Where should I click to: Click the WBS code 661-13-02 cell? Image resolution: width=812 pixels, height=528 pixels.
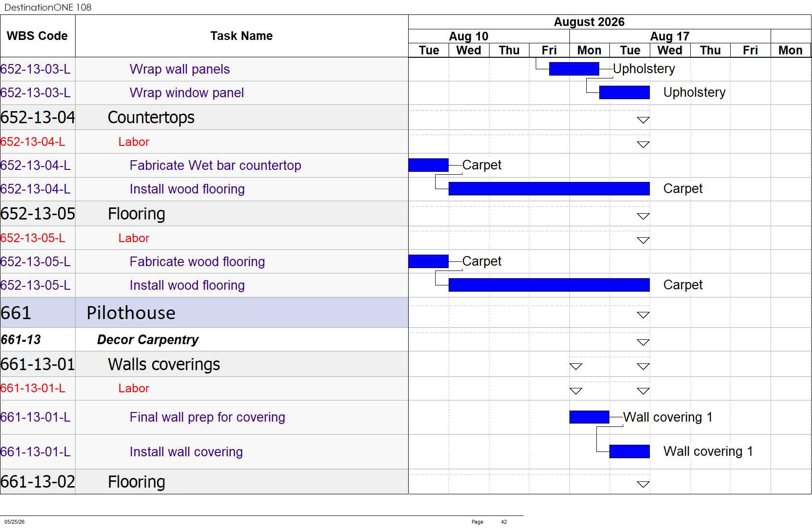38,482
